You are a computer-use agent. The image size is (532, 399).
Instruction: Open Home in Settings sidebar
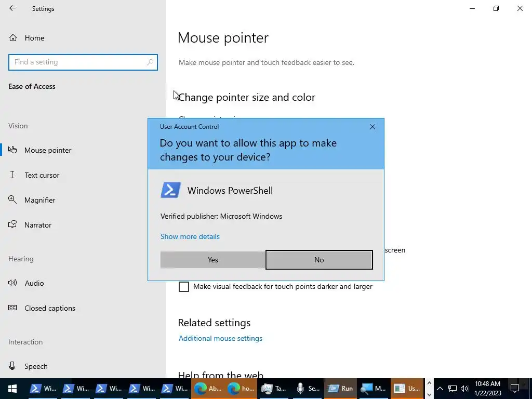[34, 38]
